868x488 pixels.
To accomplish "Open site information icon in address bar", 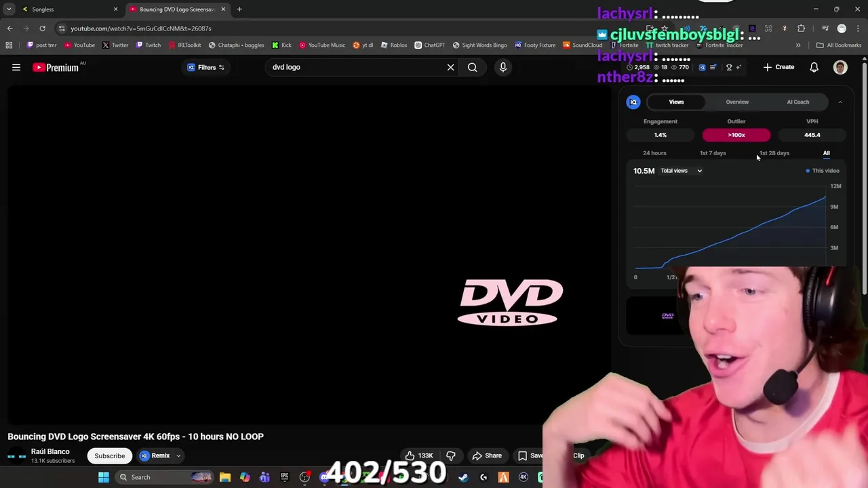I will (x=62, y=28).
